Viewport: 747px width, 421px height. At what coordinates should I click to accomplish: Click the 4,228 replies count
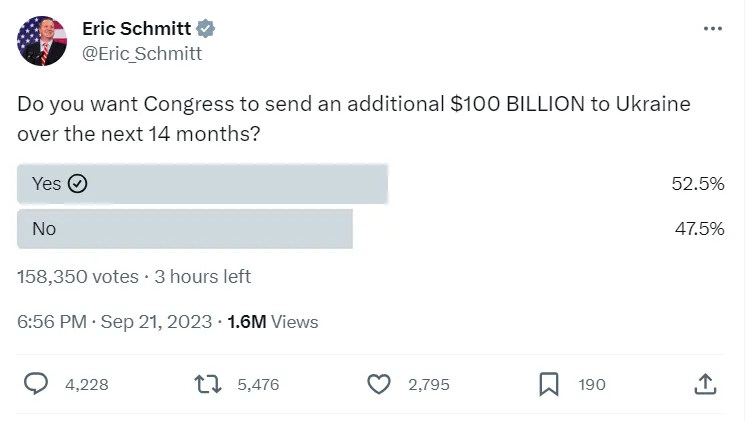pos(86,385)
